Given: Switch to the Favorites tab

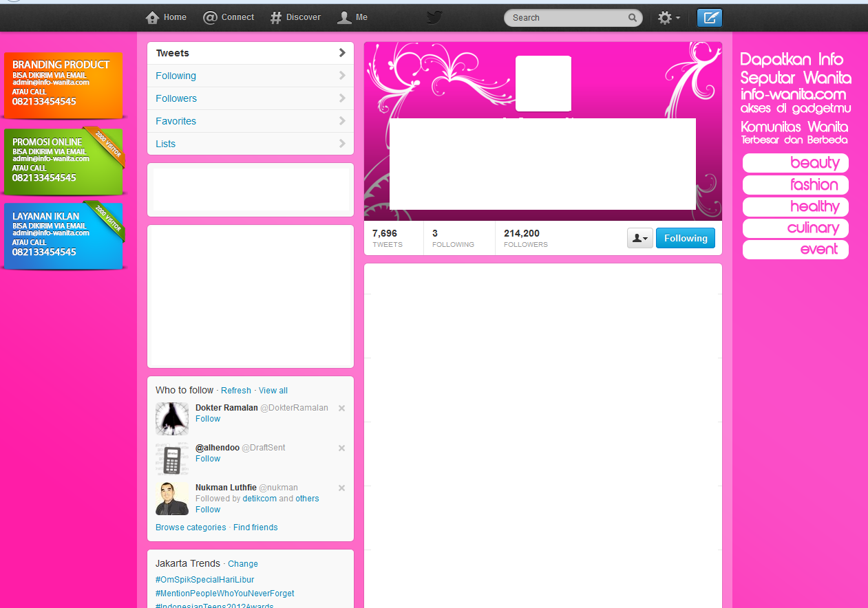Looking at the screenshot, I should 178,121.
